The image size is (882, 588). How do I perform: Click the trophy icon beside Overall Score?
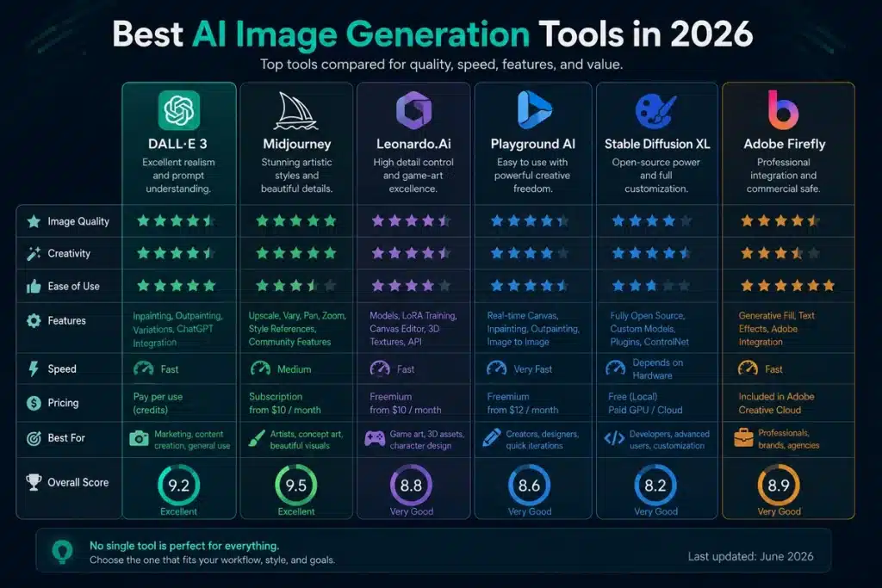[34, 482]
